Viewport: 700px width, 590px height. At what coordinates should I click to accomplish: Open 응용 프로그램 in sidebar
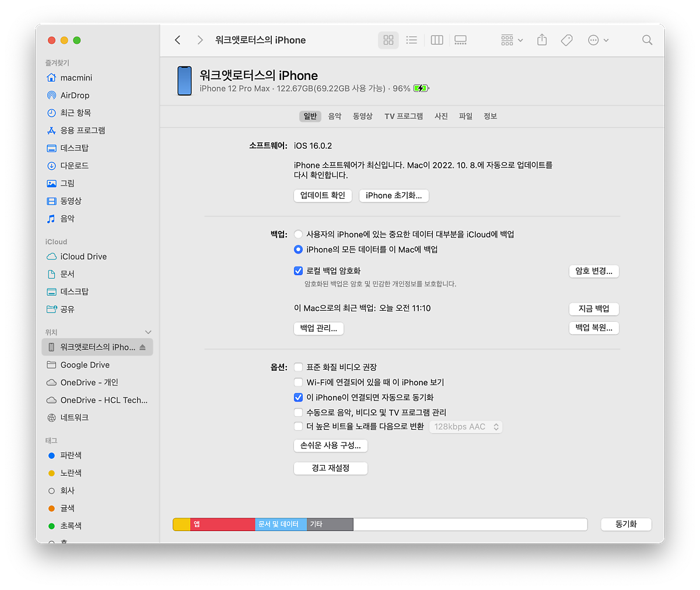coord(82,130)
